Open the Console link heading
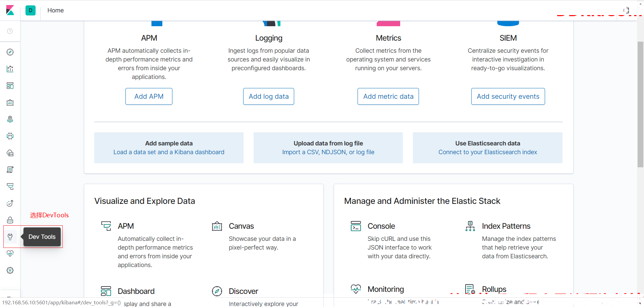 [x=381, y=226]
